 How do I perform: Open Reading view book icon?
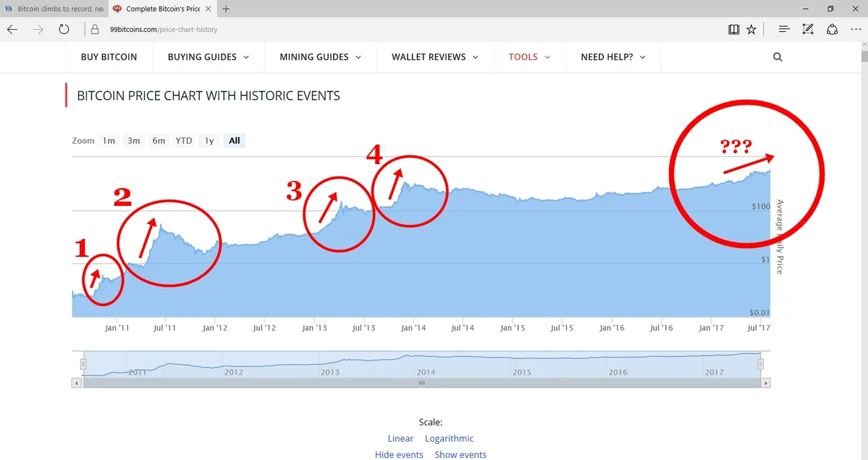coord(734,29)
